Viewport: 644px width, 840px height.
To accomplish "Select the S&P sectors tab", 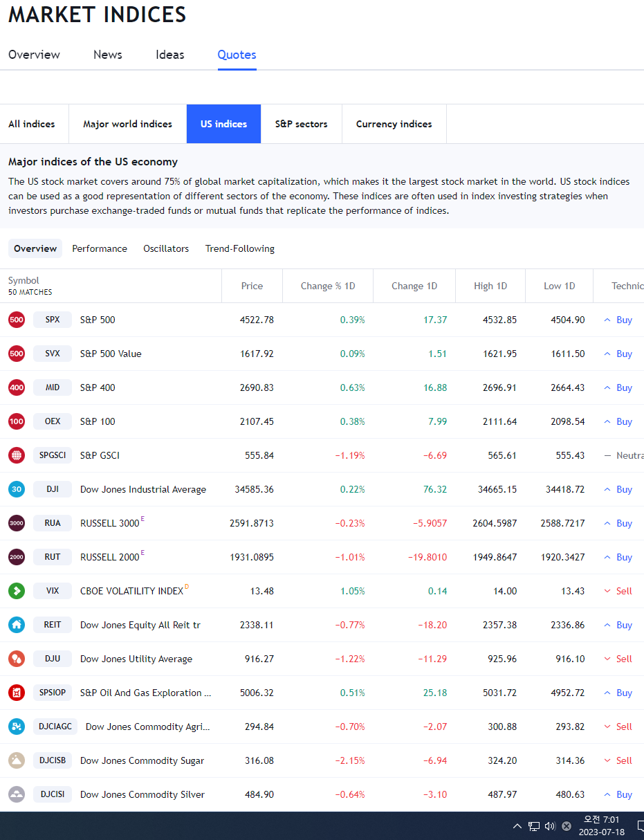I will [302, 124].
